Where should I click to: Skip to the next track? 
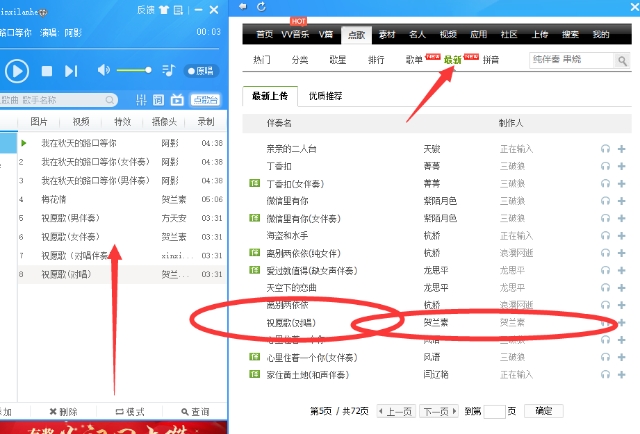coord(71,71)
